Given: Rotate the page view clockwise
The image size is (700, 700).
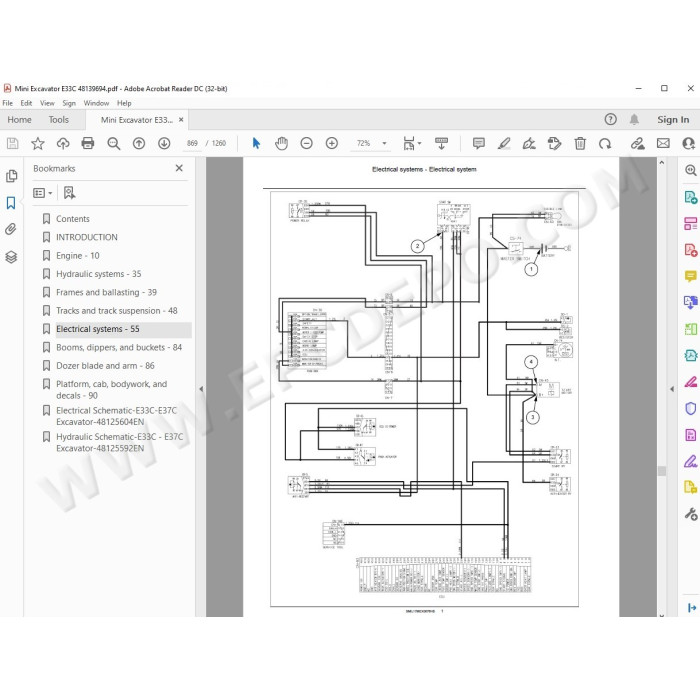Looking at the screenshot, I should point(605,143).
